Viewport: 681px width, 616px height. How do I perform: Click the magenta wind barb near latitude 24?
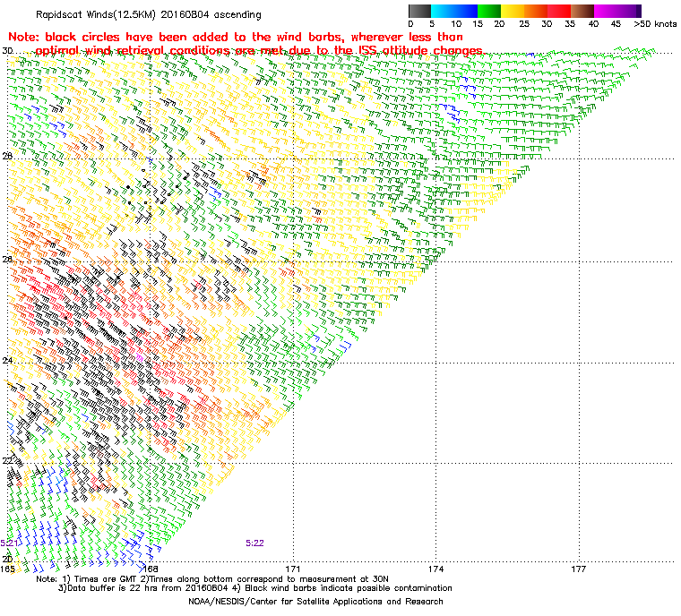[140, 358]
